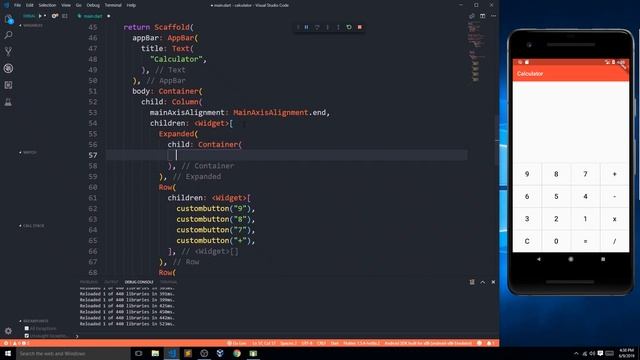The height and width of the screenshot is (360, 640).
Task: Open the Terminal menu
Action: click(113, 5)
